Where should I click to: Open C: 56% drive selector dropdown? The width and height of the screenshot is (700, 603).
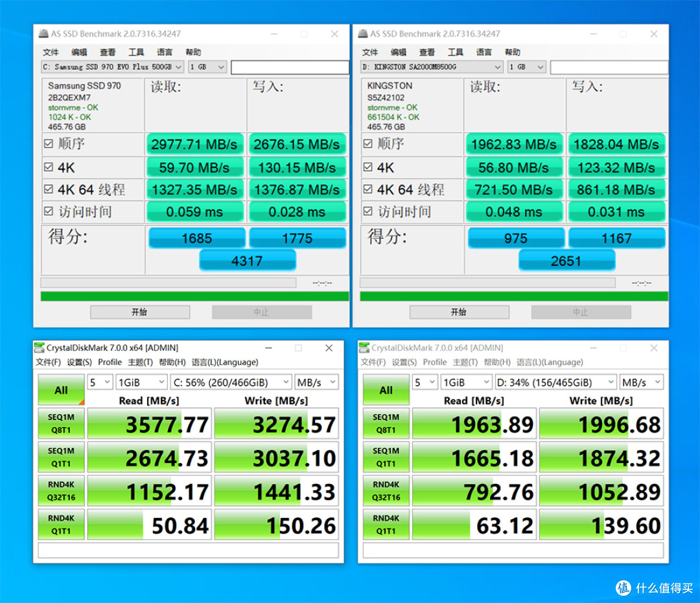[231, 383]
